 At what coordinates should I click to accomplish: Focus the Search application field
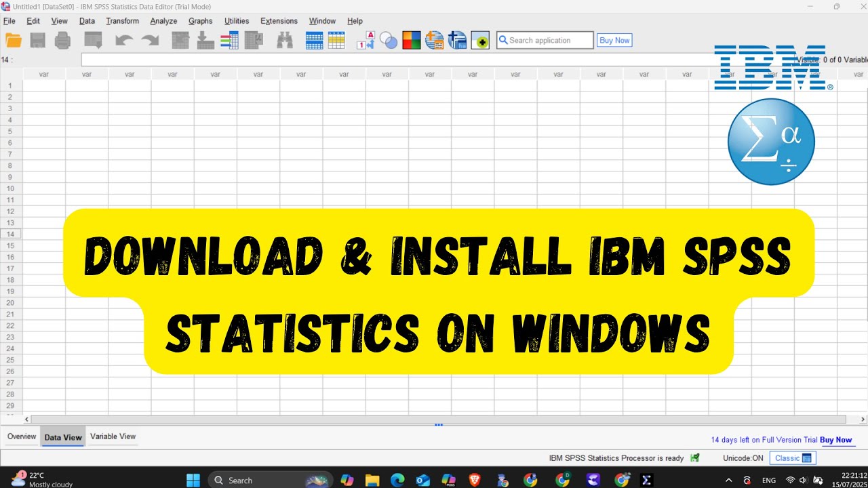(545, 40)
